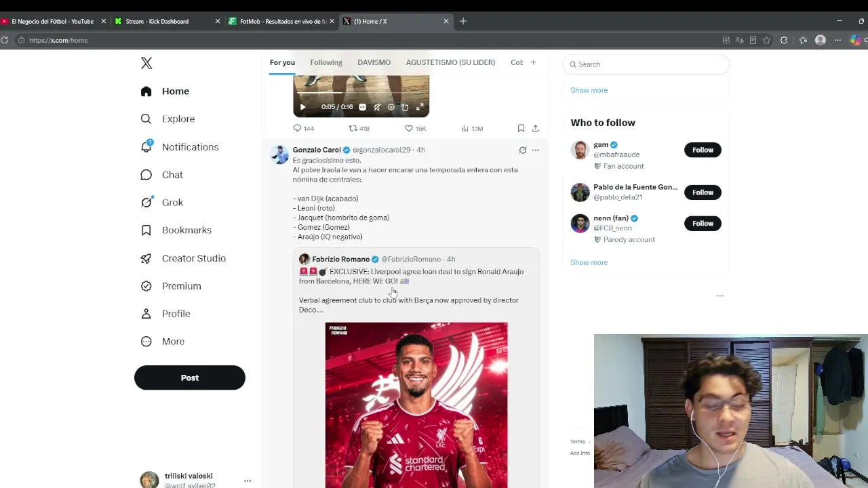
Task: Follow the nenn (fan) account
Action: coord(703,223)
